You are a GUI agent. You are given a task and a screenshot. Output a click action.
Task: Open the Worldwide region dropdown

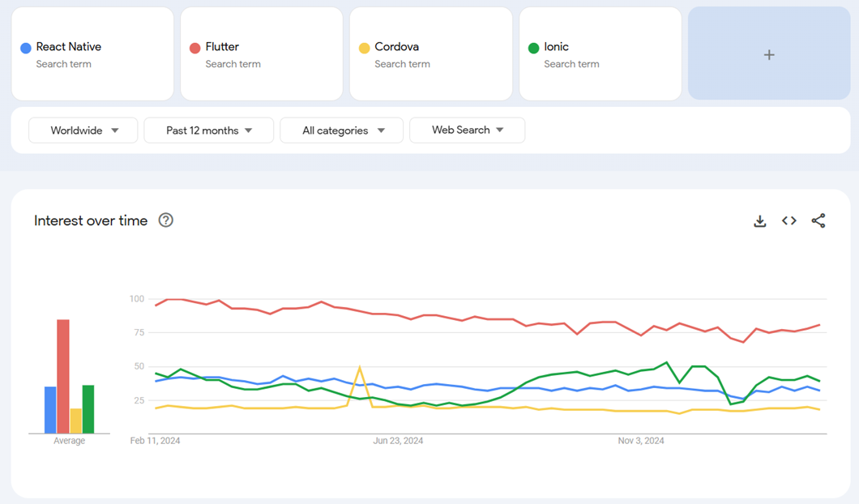point(83,130)
